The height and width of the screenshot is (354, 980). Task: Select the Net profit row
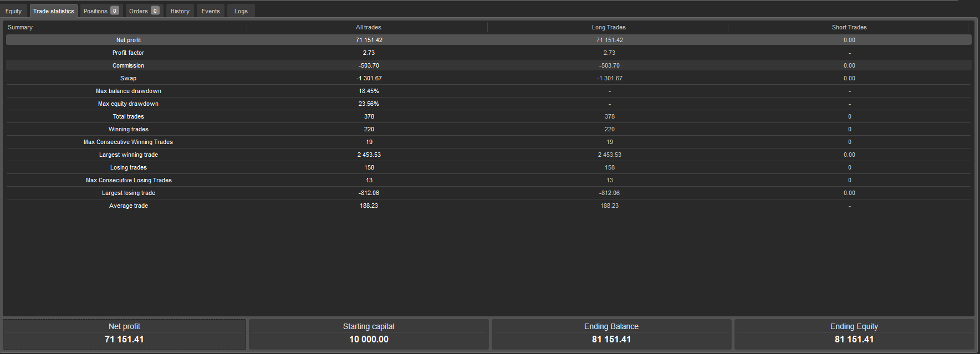tap(129, 40)
